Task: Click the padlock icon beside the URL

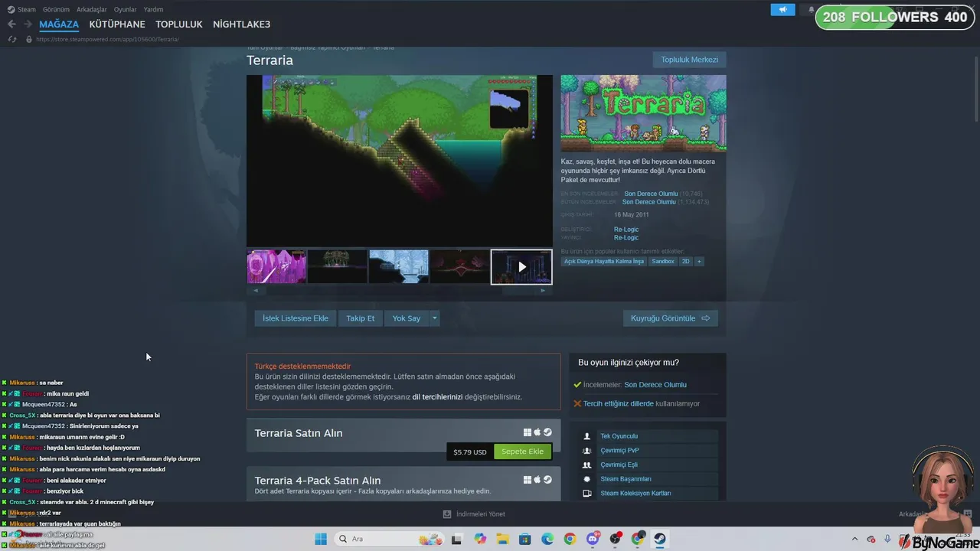Action: pyautogui.click(x=29, y=39)
